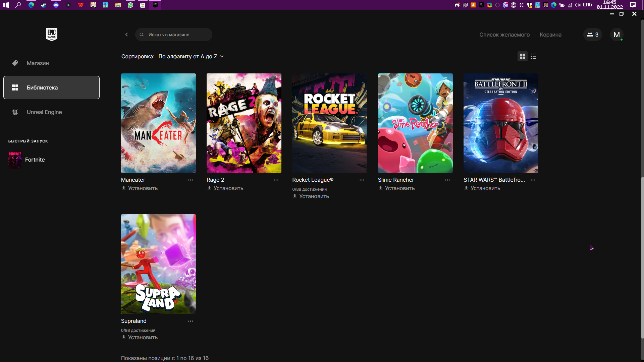Open the Battlefront II game cover

(501, 123)
